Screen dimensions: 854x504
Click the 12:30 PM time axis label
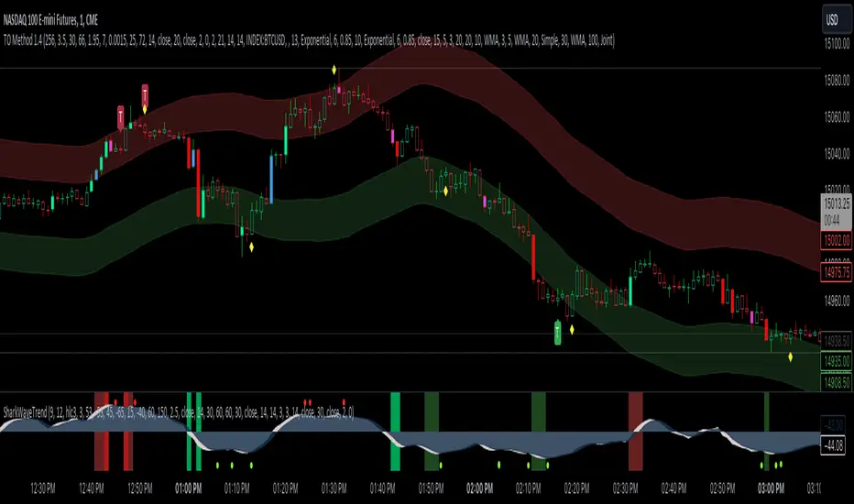43,488
